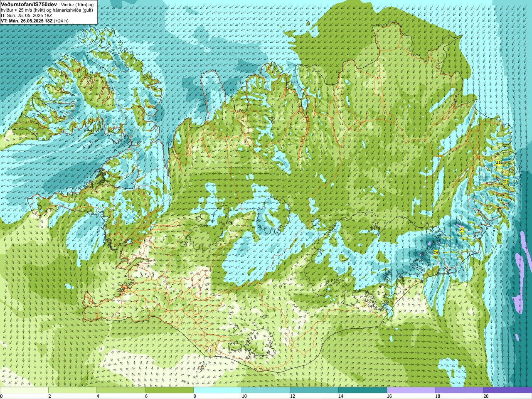Select the 12–14 m/s teal legend swatch
The height and width of the screenshot is (399, 532).
(314, 390)
